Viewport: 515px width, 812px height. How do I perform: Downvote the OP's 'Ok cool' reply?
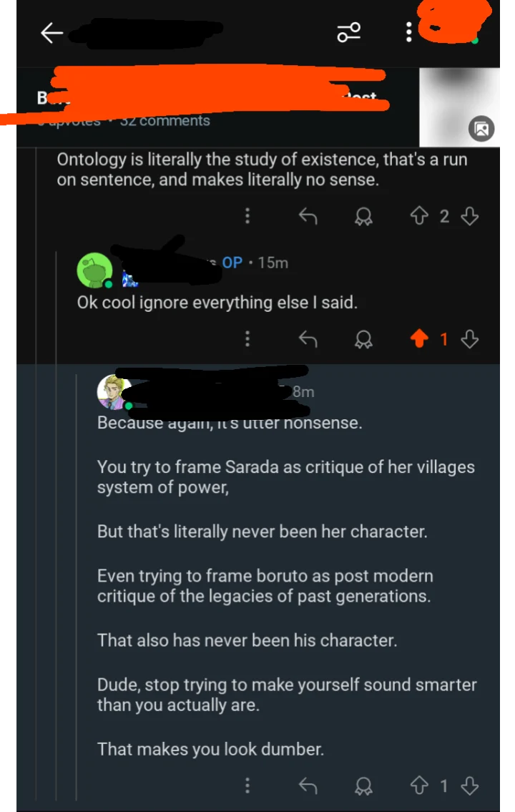(x=469, y=339)
